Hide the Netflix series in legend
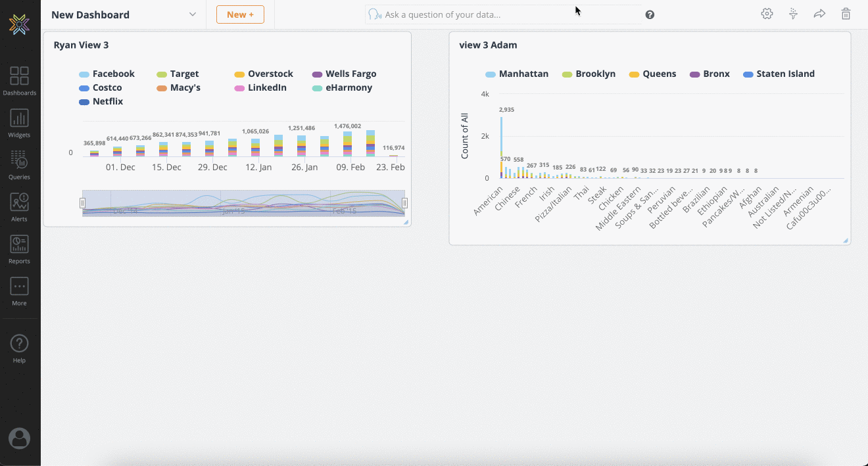 click(x=101, y=102)
